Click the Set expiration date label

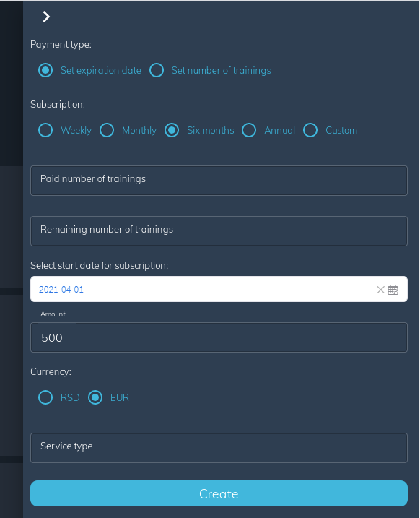[101, 70]
